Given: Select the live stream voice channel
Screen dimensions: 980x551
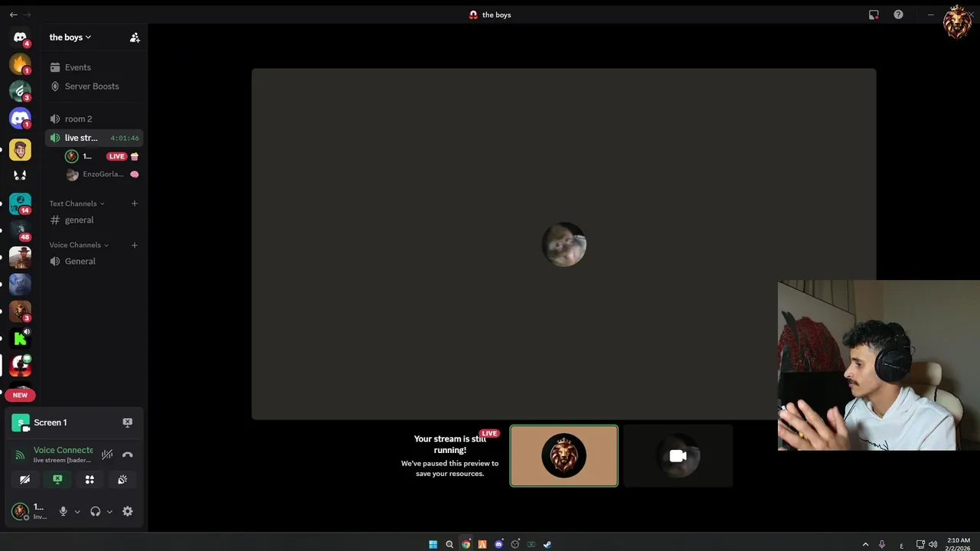Looking at the screenshot, I should point(93,138).
